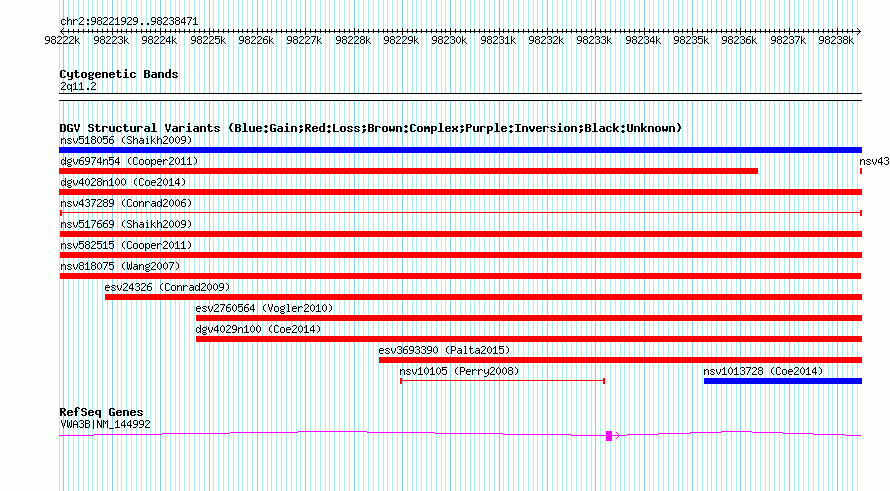890x491 pixels.
Task: Click the VWA3B|NM_144992 gene label
Action: (x=105, y=425)
